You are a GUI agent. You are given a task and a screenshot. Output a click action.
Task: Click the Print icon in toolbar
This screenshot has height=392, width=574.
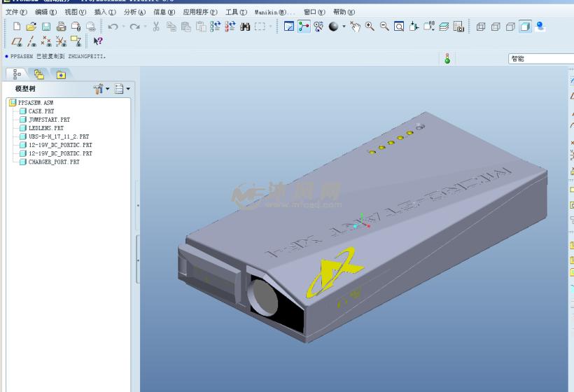(x=61, y=27)
